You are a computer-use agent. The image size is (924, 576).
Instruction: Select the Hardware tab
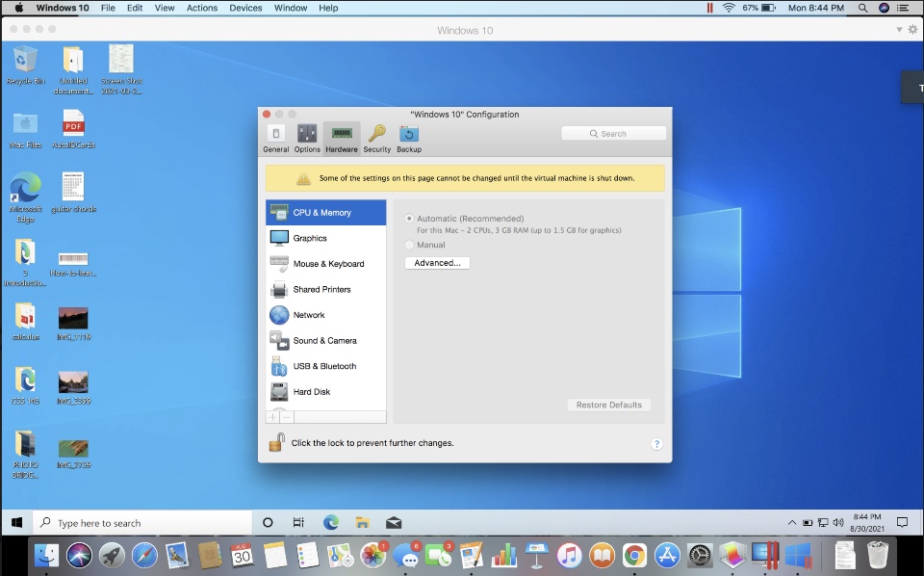342,139
